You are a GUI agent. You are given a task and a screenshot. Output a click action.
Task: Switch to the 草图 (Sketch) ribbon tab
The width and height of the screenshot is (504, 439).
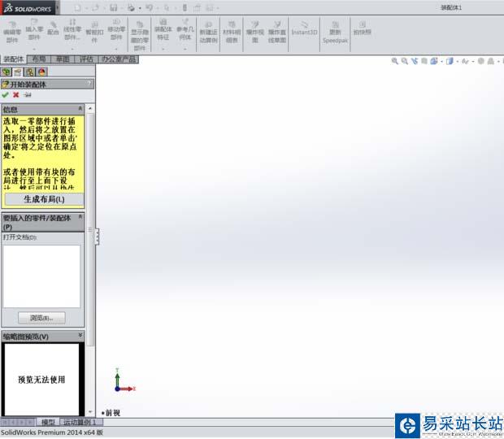pos(63,59)
